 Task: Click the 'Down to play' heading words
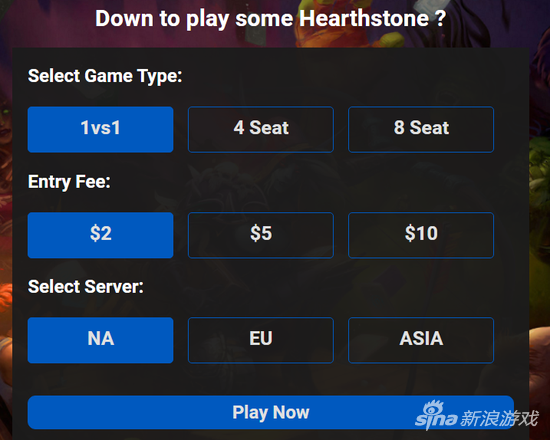coord(162,19)
